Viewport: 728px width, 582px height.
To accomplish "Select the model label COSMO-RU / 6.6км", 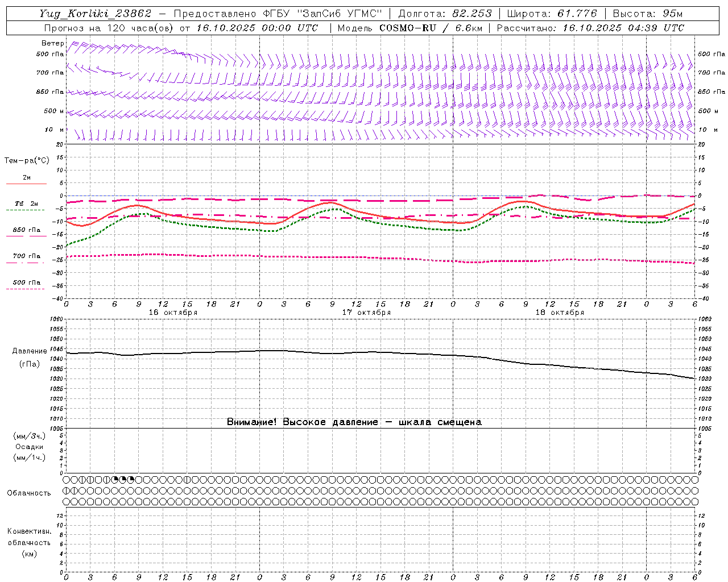I will coord(431,28).
